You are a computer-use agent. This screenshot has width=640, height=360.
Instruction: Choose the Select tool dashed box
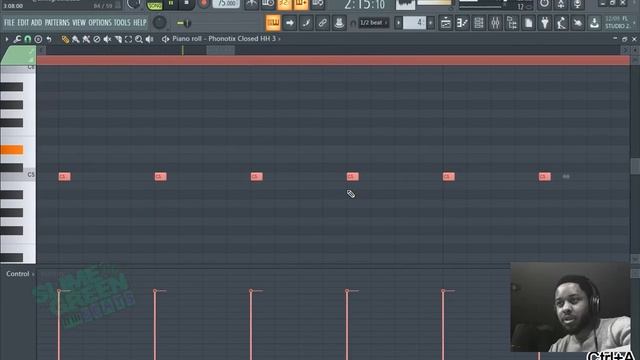pos(128,39)
